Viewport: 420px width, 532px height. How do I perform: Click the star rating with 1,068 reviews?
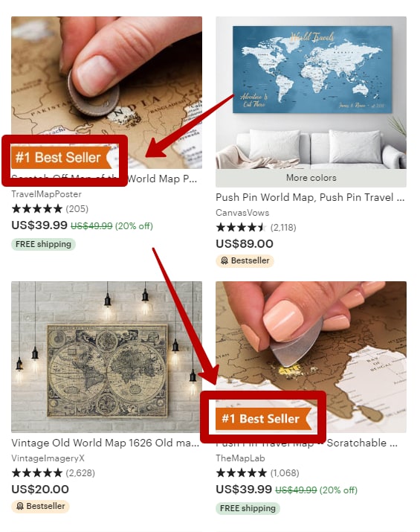pos(258,473)
